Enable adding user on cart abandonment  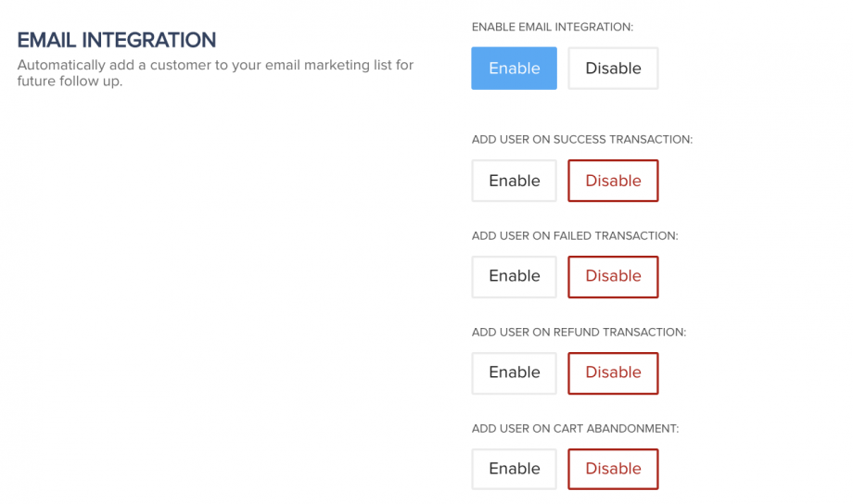514,469
